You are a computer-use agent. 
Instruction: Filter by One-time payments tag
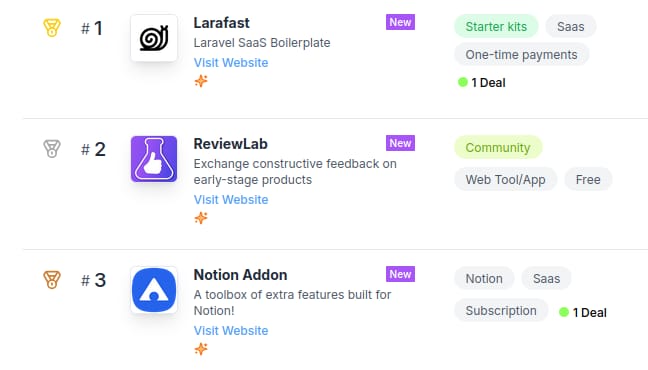tap(522, 55)
